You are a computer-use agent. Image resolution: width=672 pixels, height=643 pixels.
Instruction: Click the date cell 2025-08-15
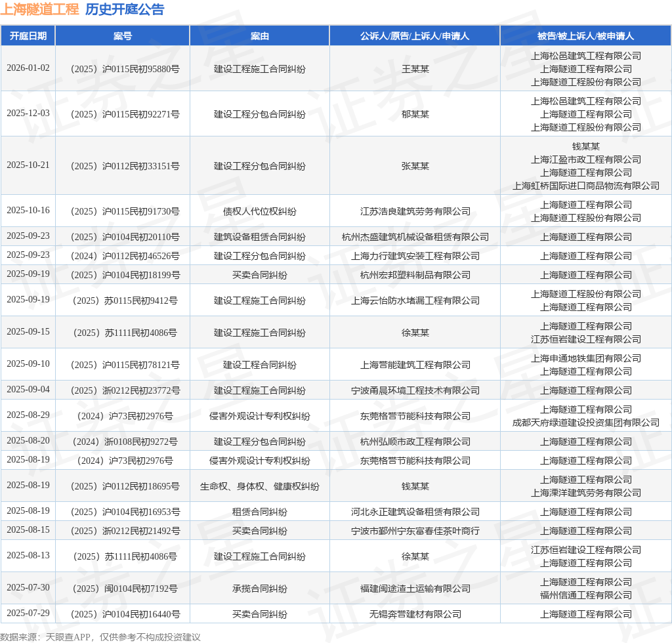coord(28,530)
